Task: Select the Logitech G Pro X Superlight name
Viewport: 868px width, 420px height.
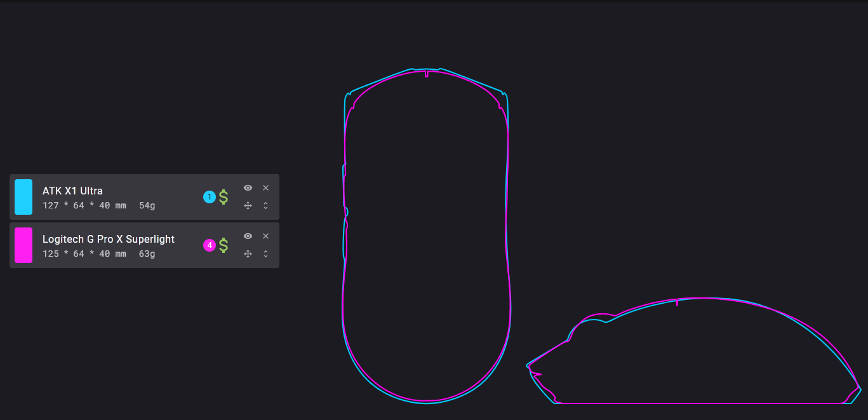Action: pos(109,239)
